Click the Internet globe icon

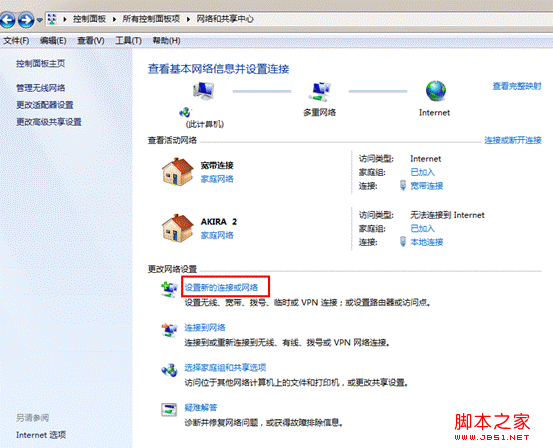436,91
